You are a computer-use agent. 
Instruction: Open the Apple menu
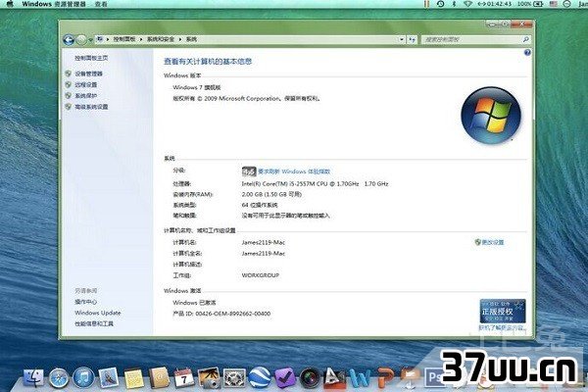click(x=10, y=4)
